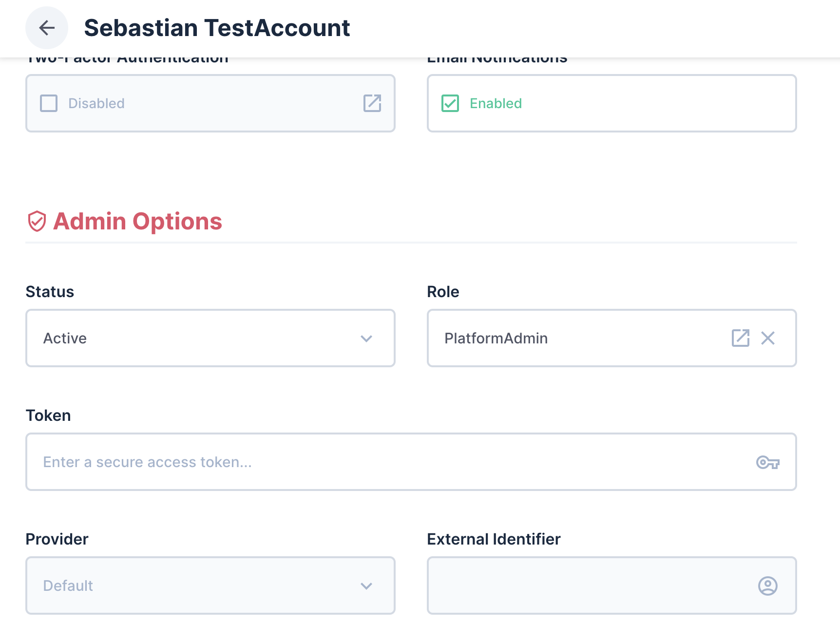This screenshot has height=641, width=840.
Task: Click the Disabled label in two-factor box
Action: [96, 103]
